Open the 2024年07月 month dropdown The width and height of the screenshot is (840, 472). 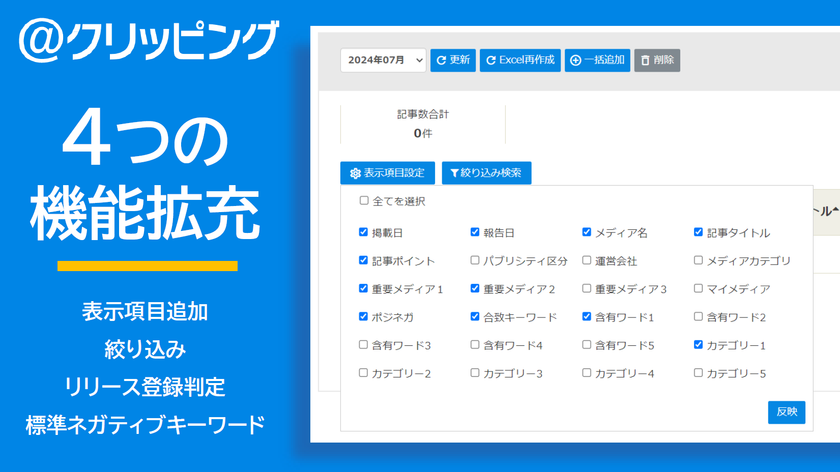pos(383,60)
